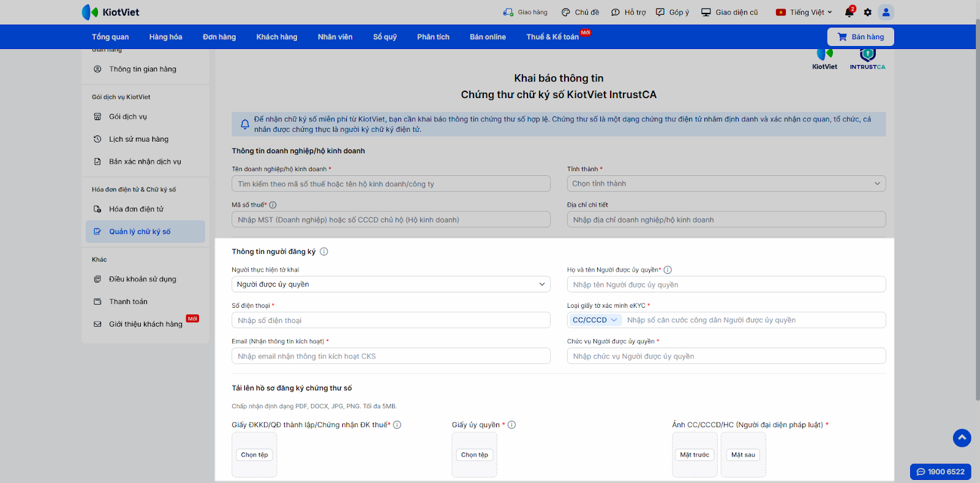Click the Số điện thoại input field
Screen dimensions: 980x483
[x=391, y=320]
